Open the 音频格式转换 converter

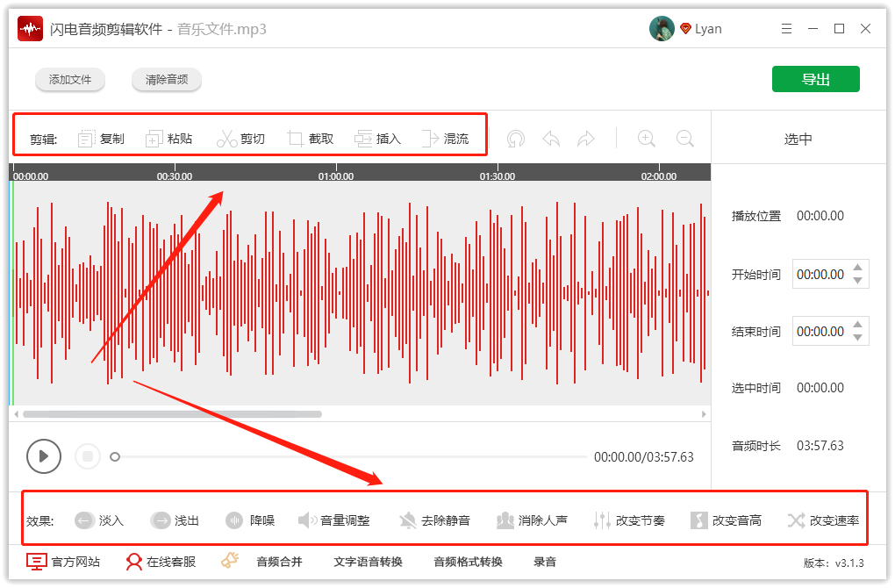pyautogui.click(x=466, y=562)
